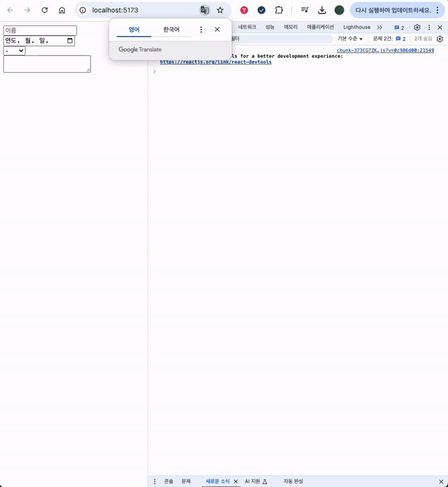Click the 문제 2건 issues link
Image resolution: width=448 pixels, height=487 pixels.
pos(389,39)
